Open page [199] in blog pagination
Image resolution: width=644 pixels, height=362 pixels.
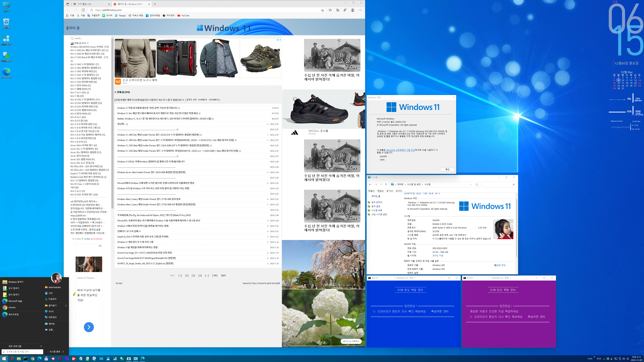click(214, 276)
